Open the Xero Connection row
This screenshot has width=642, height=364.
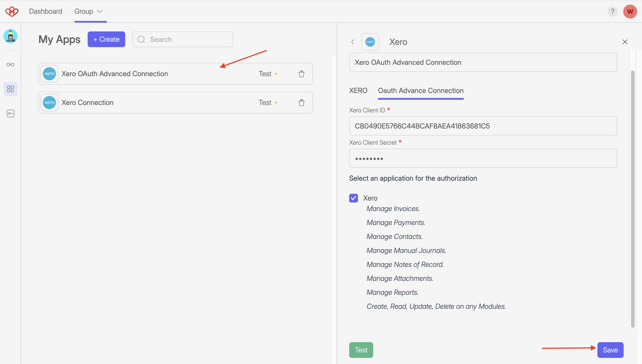coord(176,103)
